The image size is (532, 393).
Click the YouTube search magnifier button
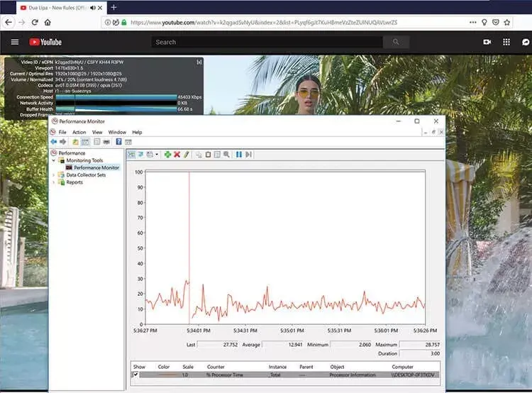tap(396, 42)
